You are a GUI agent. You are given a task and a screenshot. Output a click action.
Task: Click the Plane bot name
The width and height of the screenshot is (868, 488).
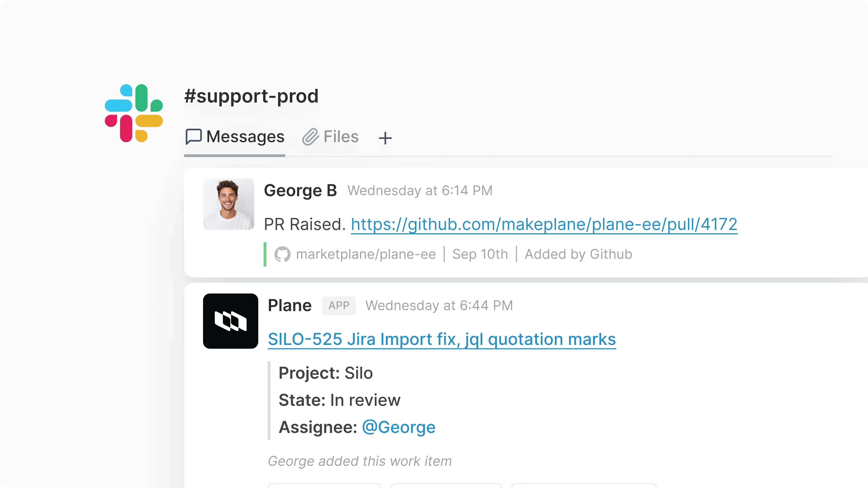point(289,305)
